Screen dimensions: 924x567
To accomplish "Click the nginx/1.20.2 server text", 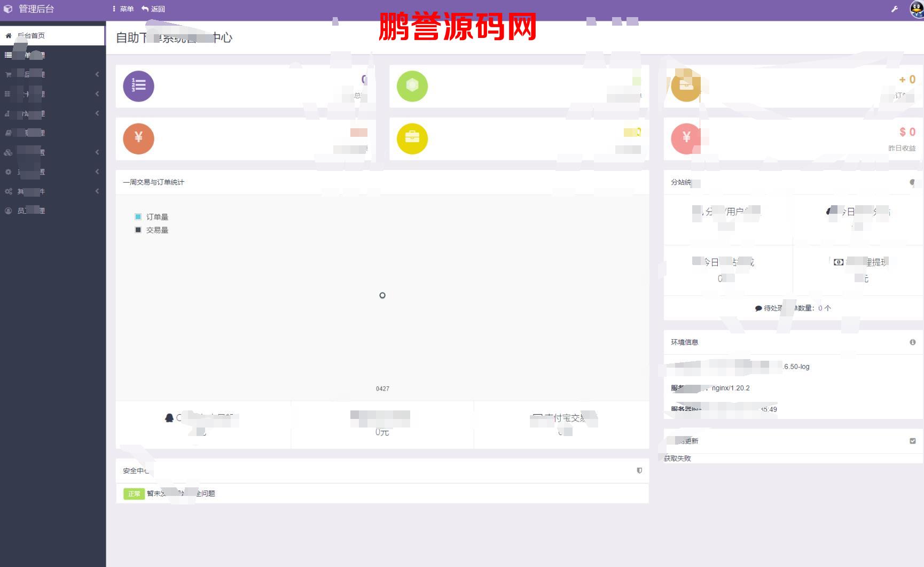I will point(731,388).
